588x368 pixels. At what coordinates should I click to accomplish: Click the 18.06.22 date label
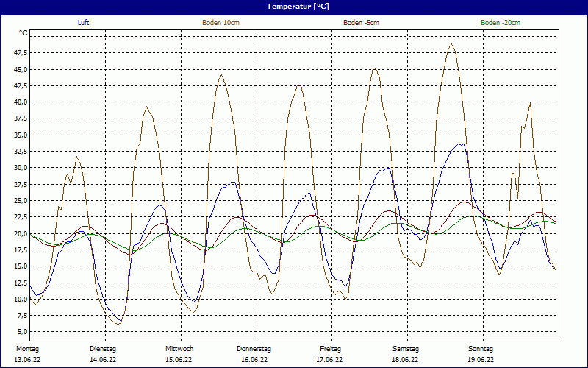point(405,360)
